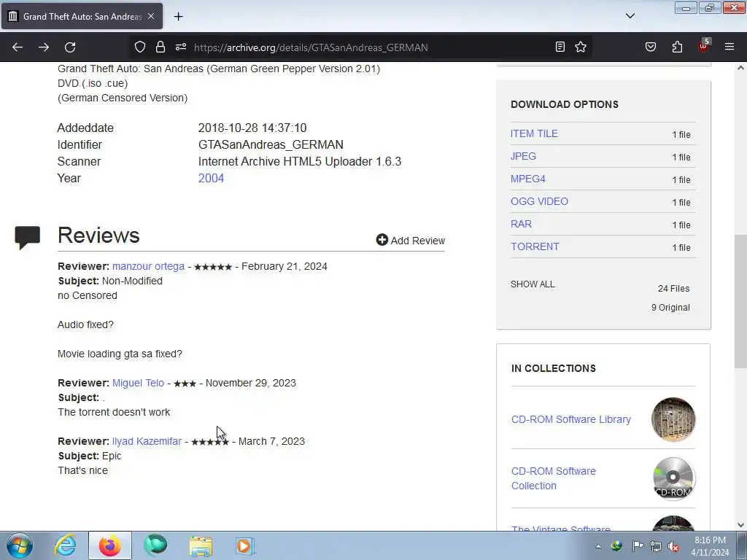Launch Internet Explorer from the taskbar
747x560 pixels.
tap(65, 545)
